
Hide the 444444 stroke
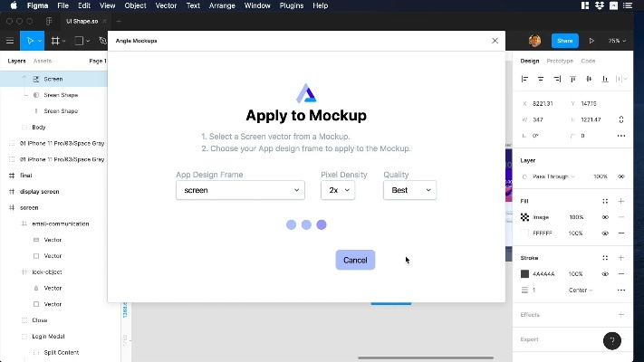pyautogui.click(x=605, y=273)
